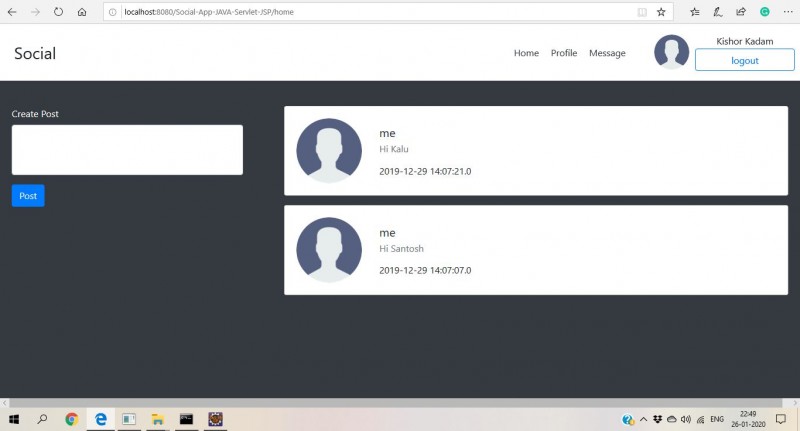Share this page via share icon
The height and width of the screenshot is (431, 800).
click(741, 12)
